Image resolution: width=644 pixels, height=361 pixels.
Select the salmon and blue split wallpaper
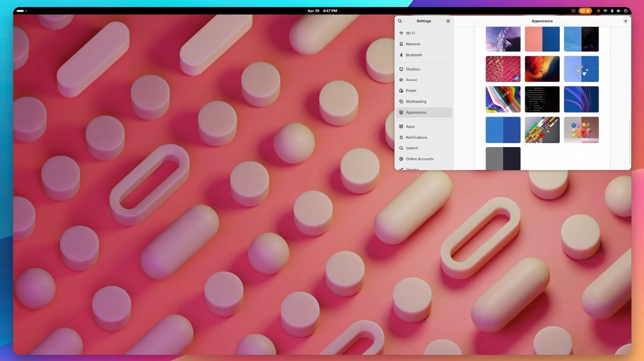pos(542,39)
